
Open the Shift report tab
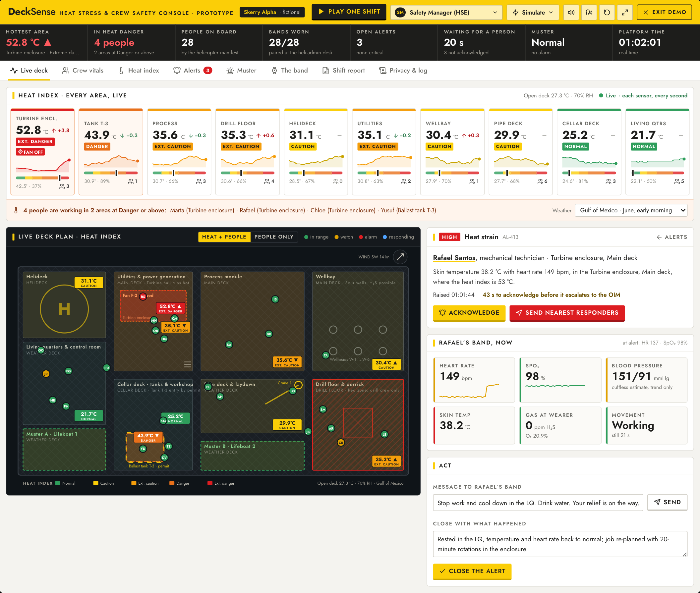point(343,70)
